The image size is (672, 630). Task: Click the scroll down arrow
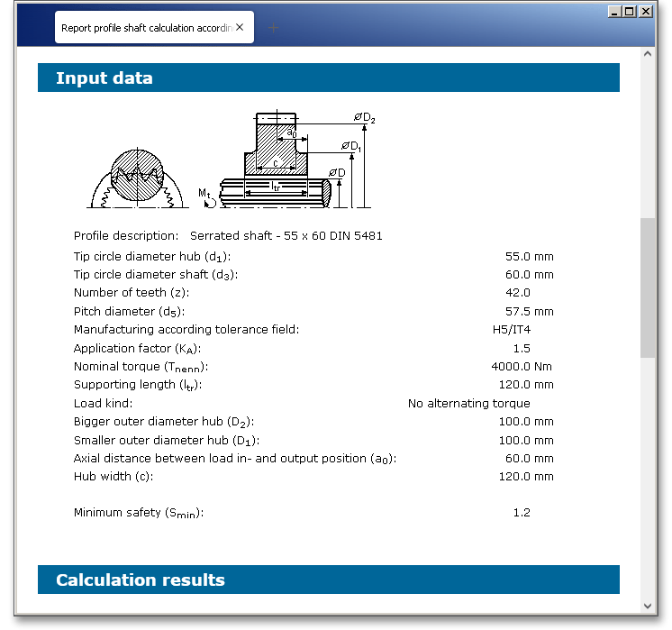[x=648, y=605]
